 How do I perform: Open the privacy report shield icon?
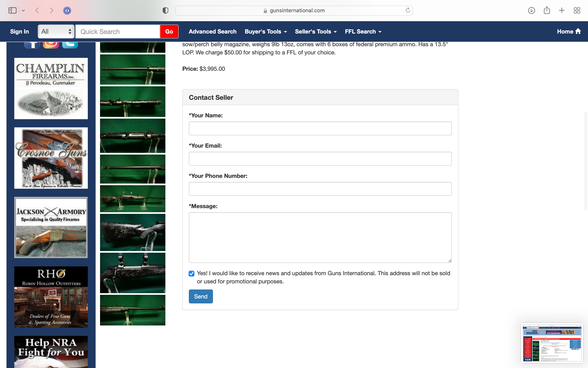[165, 10]
